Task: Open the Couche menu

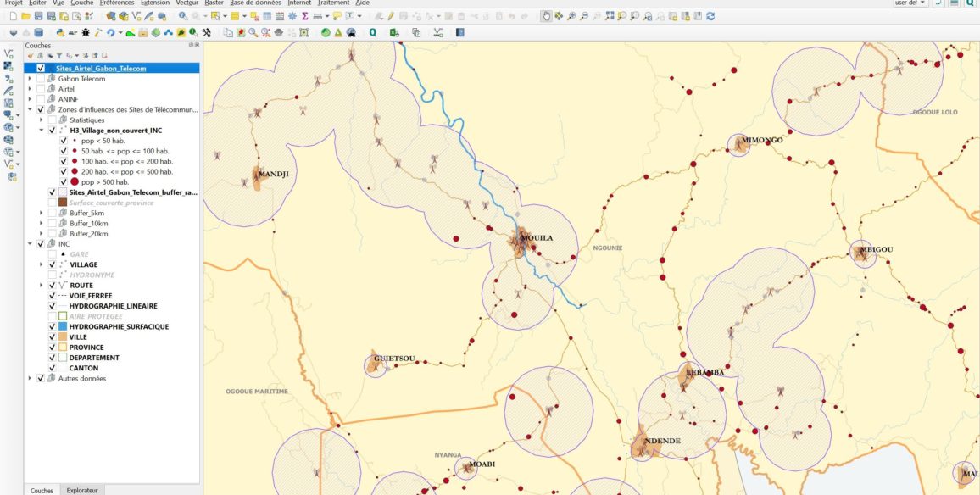Action: coord(82,3)
